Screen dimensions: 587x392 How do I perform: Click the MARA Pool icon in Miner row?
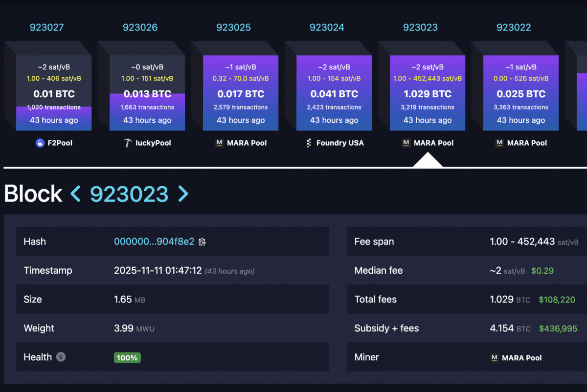click(x=494, y=358)
